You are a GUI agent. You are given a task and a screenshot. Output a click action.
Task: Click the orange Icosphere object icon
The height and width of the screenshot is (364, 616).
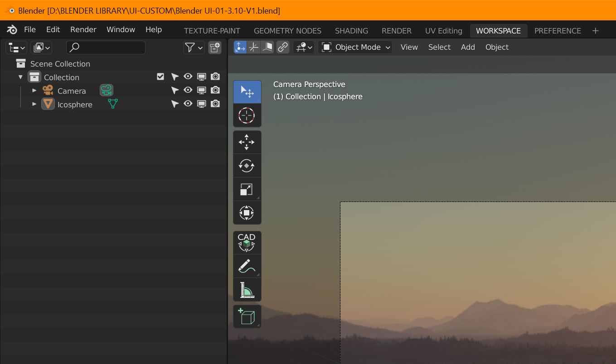pos(48,104)
